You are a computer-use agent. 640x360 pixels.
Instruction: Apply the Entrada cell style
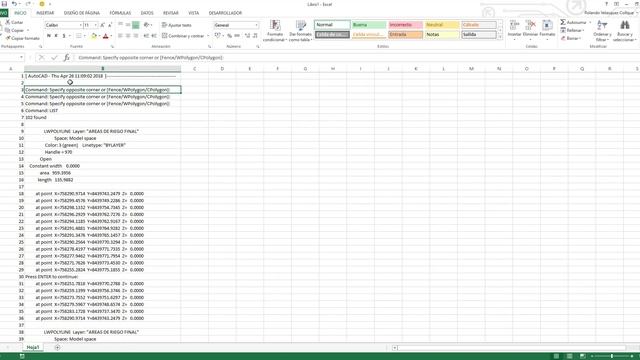pyautogui.click(x=406, y=35)
